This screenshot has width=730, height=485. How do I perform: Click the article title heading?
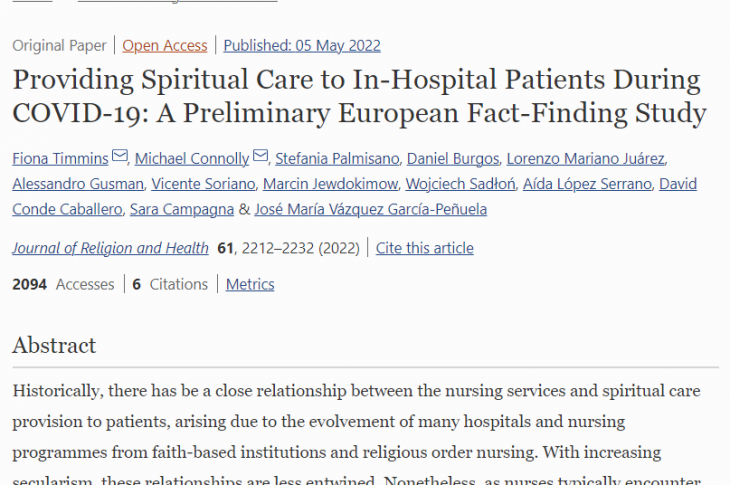pos(357,97)
